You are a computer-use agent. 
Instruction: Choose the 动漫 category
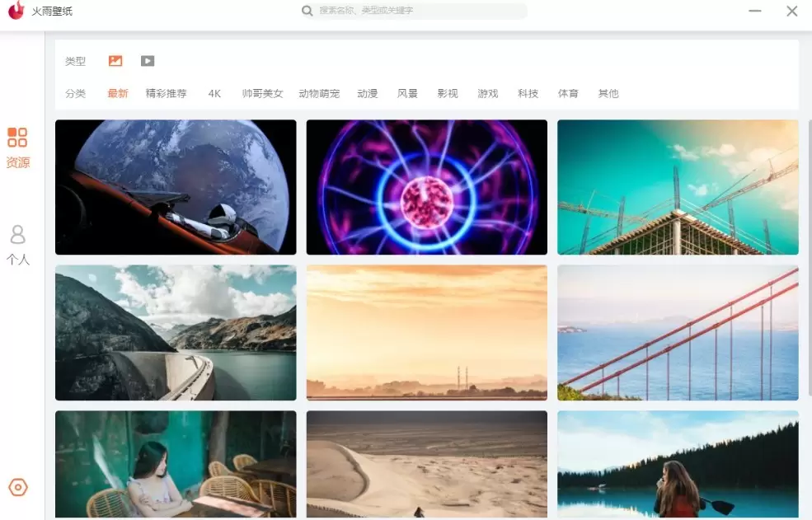tap(367, 94)
